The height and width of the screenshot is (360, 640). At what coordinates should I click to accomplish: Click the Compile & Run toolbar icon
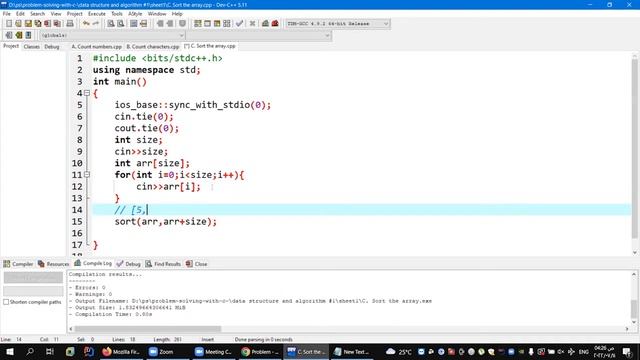[217, 24]
